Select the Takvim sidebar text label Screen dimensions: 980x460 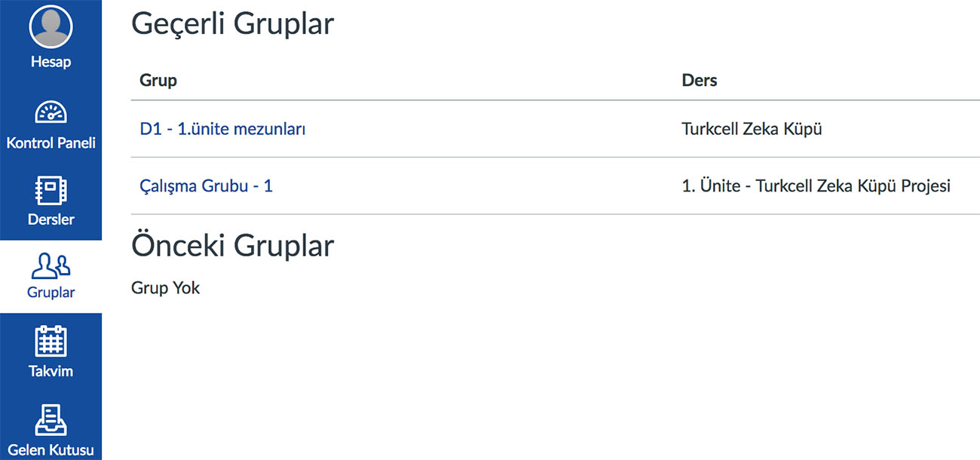pyautogui.click(x=51, y=371)
